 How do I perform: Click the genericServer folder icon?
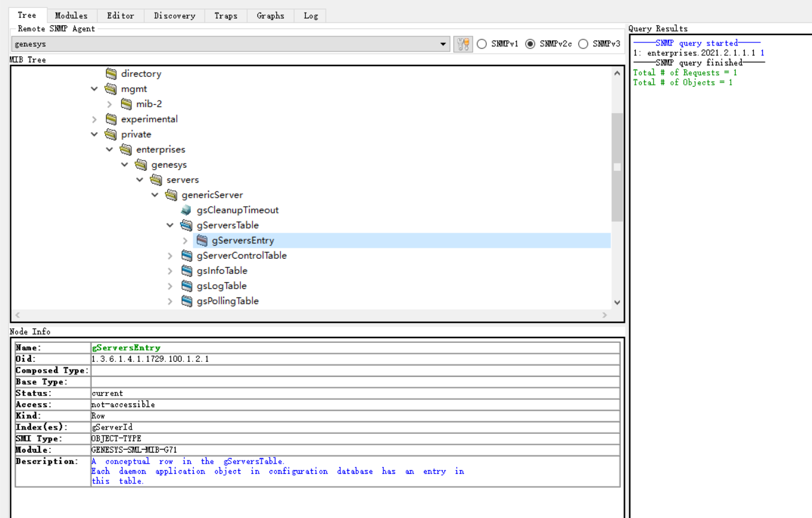(171, 195)
